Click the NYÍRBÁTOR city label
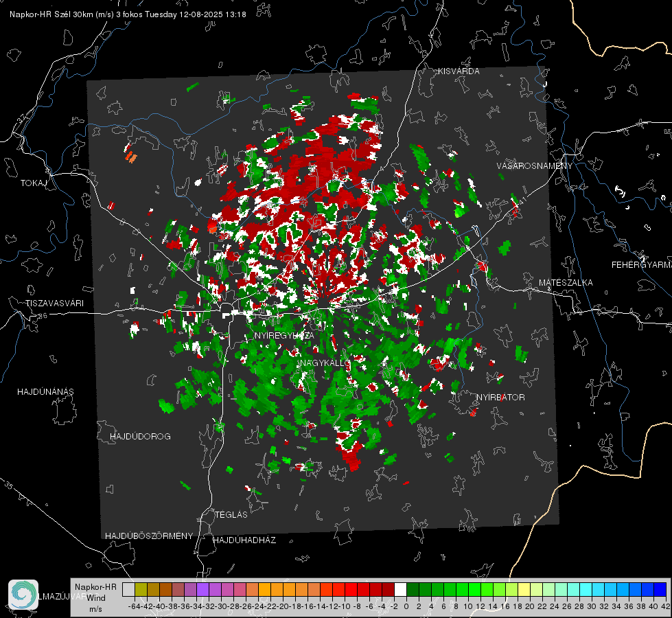The height and width of the screenshot is (618, 672). click(500, 398)
